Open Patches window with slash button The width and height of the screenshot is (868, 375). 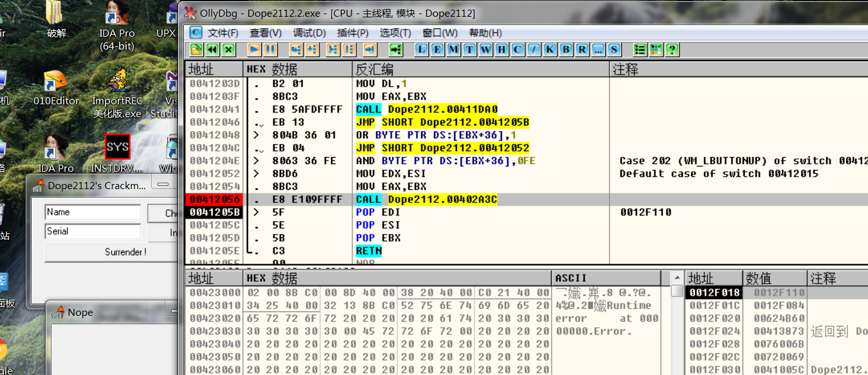coord(534,49)
